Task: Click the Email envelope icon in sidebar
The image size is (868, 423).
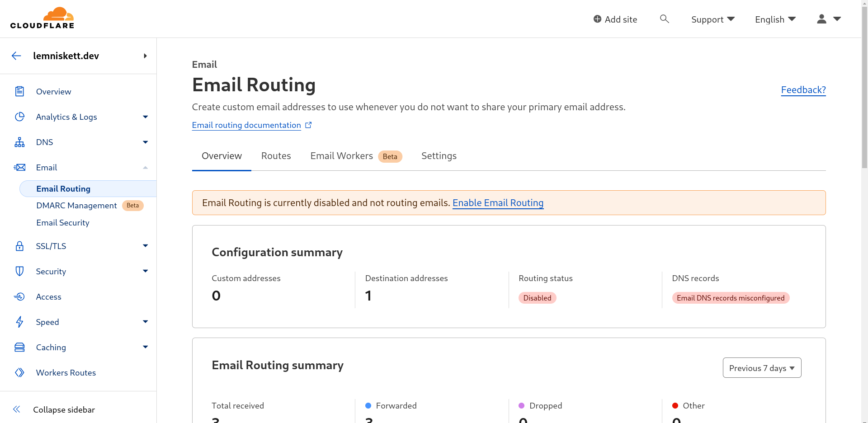Action: [x=19, y=167]
